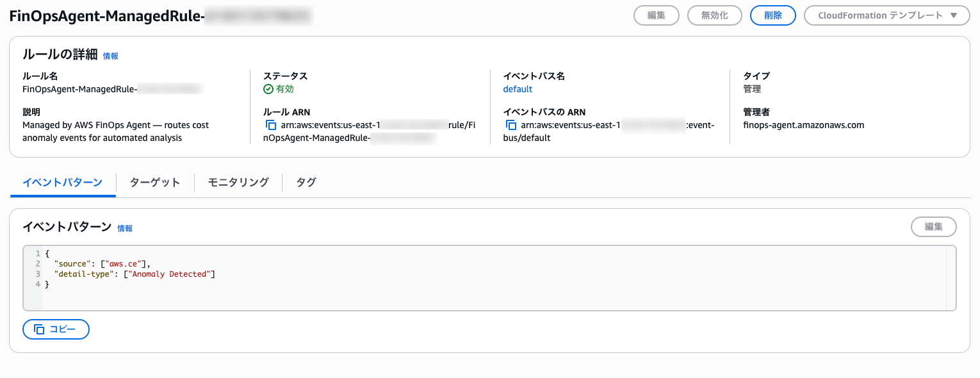Click the ルール ARN label
The width and height of the screenshot is (980, 378).
click(x=287, y=112)
